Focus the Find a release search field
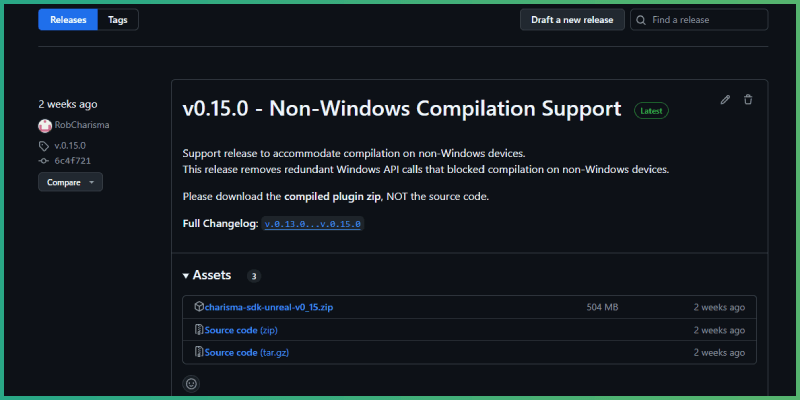 coord(705,20)
